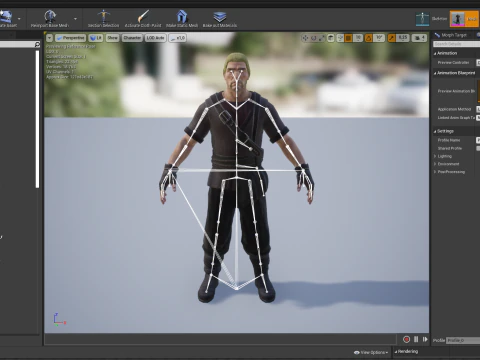Toggle grid snapping in viewport
480x360 pixels.
[x=348, y=38]
